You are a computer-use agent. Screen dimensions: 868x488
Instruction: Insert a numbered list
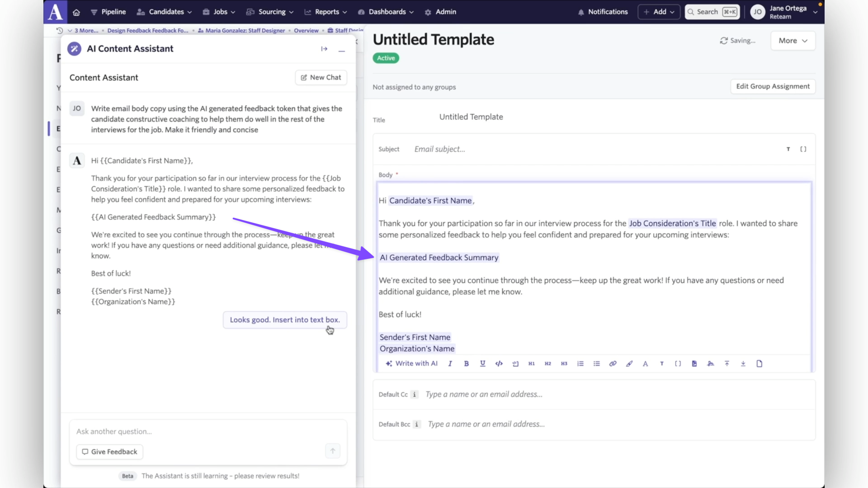tap(580, 363)
